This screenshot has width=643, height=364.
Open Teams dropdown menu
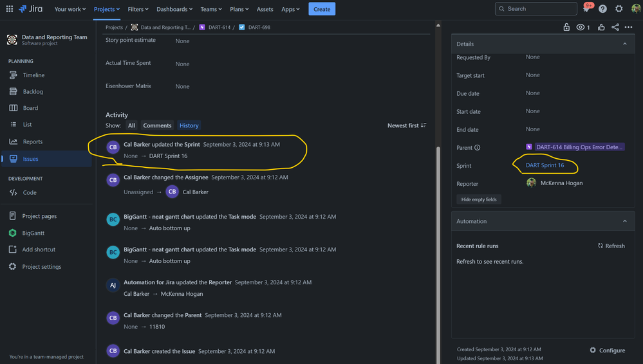point(210,9)
